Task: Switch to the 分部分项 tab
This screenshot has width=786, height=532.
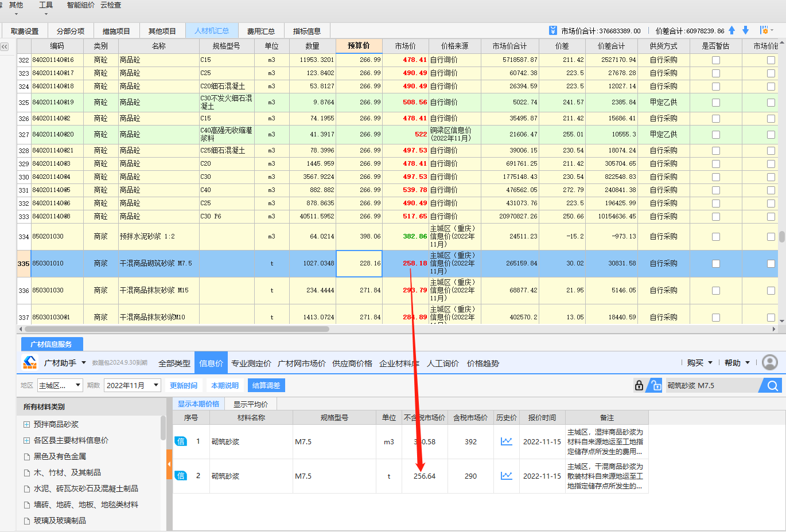Action: (x=71, y=31)
